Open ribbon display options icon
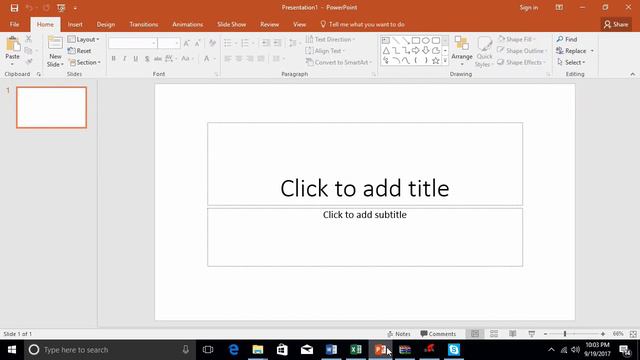The height and width of the screenshot is (360, 640). pyautogui.click(x=559, y=8)
